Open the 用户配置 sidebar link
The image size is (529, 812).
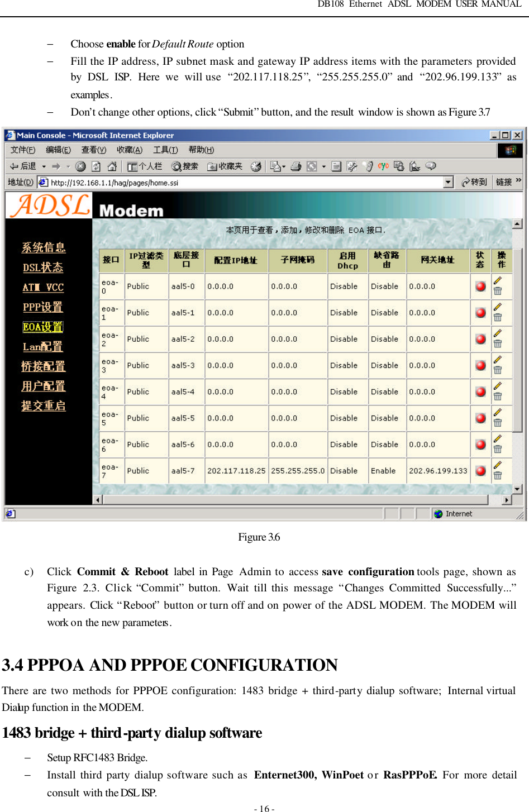click(x=44, y=386)
